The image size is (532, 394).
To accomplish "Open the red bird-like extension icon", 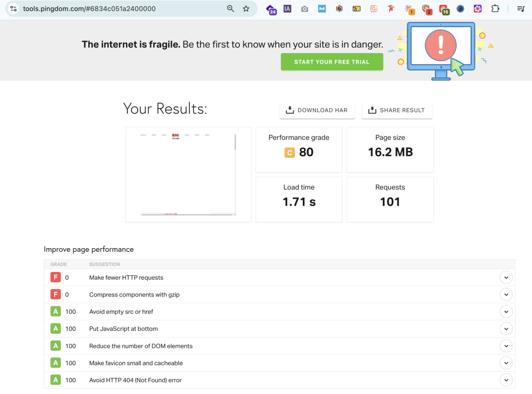I will 391,9.
